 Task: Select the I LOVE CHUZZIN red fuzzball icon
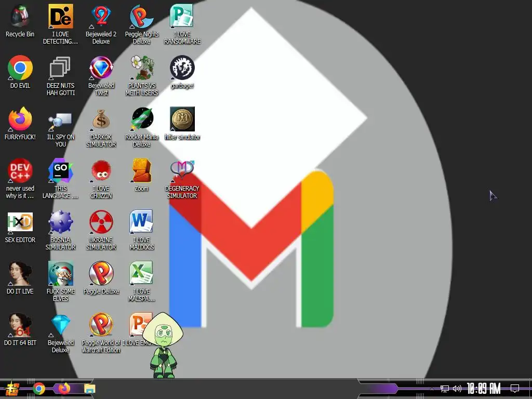[x=101, y=170]
